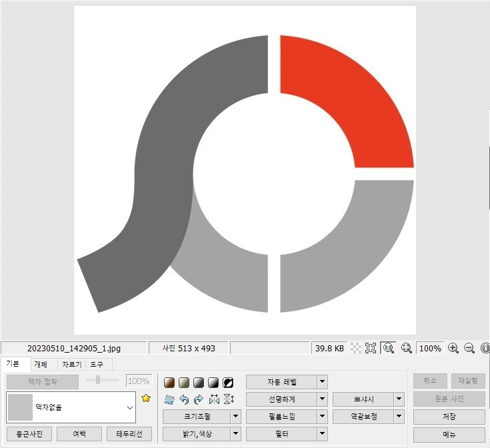Switch to the 개체 tab
Screen dimensions: 490x448
[41, 364]
